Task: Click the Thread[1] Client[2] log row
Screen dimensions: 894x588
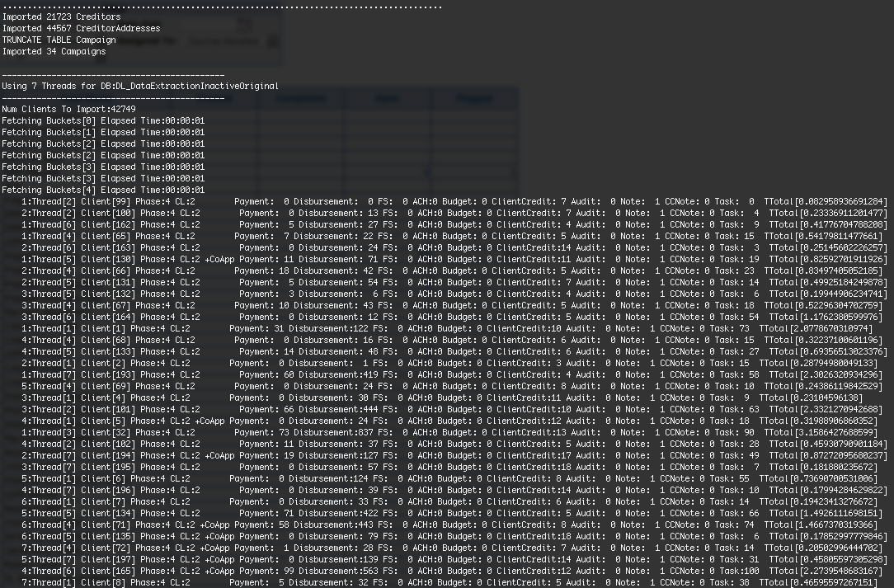Action: 449,364
